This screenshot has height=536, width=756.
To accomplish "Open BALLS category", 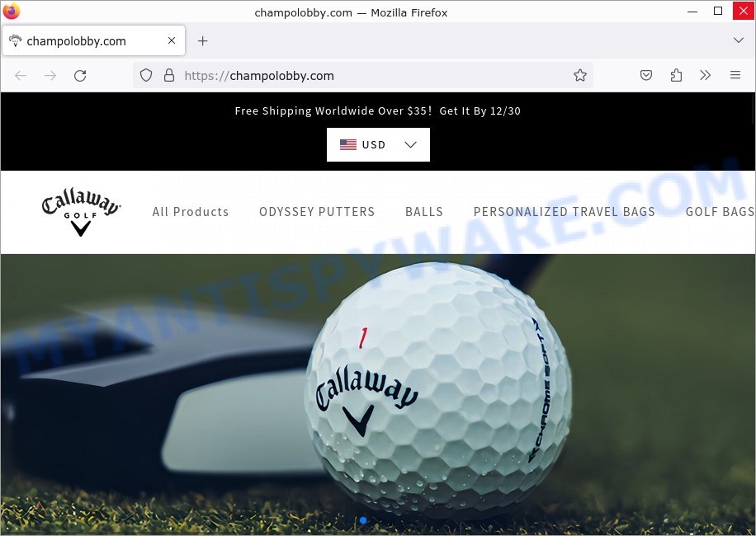I will click(x=423, y=212).
